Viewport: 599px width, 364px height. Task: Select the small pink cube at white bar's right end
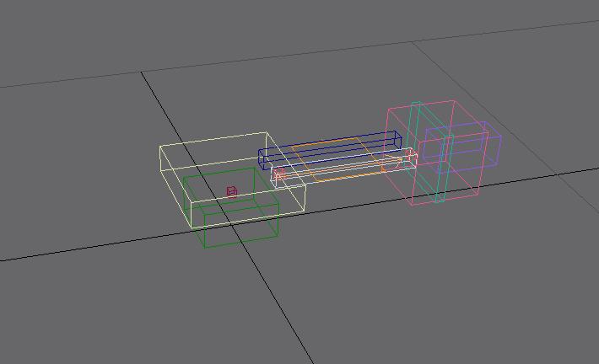[x=412, y=156]
